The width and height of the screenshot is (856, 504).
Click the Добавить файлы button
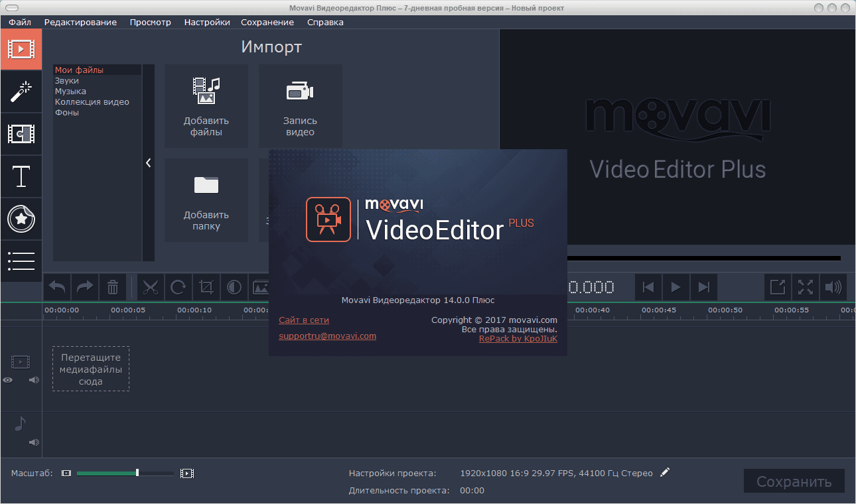click(206, 106)
